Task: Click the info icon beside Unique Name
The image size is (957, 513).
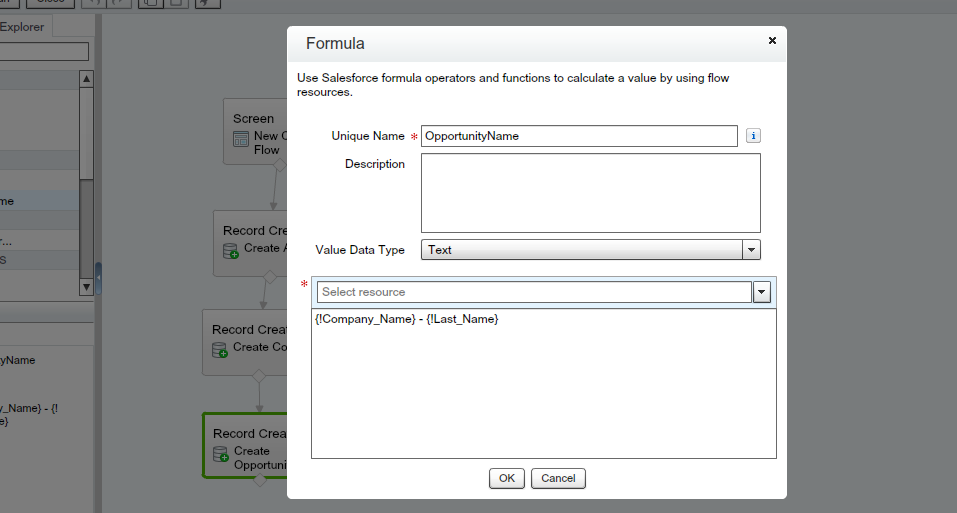Action: pos(754,136)
